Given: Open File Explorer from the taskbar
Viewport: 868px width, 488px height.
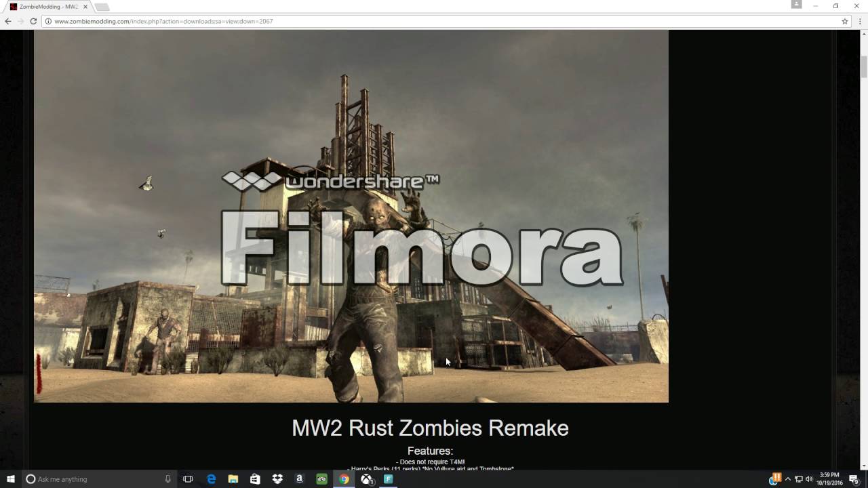Looking at the screenshot, I should pyautogui.click(x=233, y=479).
